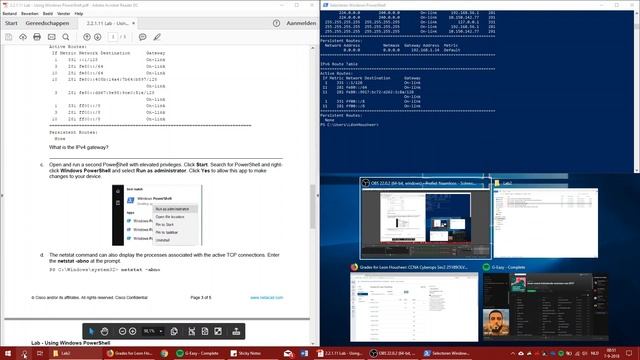Open the Mail app taskbar icon
Image resolution: width=640 pixels, height=360 pixels.
(x=288, y=353)
